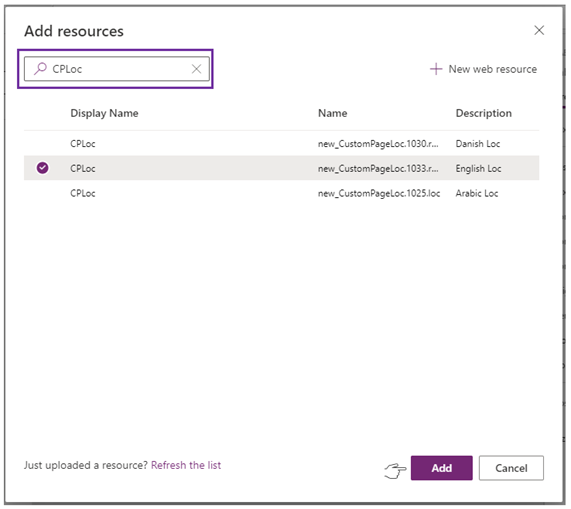Focus the CPLoc search field

pos(117,69)
